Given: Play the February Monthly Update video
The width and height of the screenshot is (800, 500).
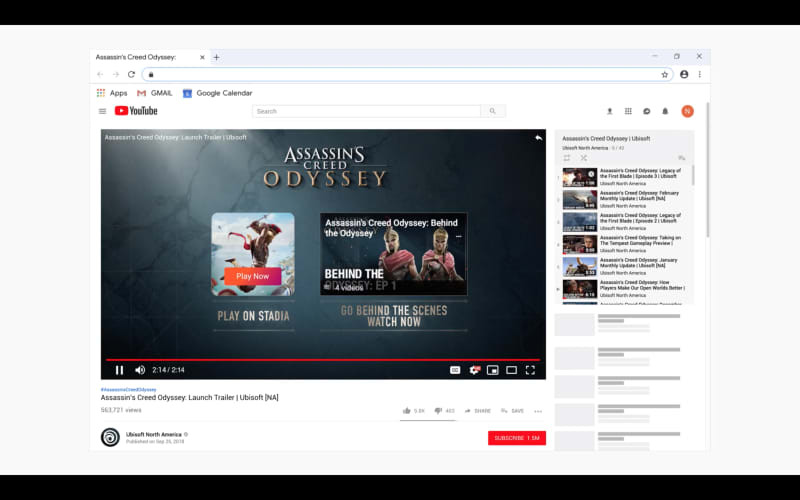Looking at the screenshot, I should [624, 199].
